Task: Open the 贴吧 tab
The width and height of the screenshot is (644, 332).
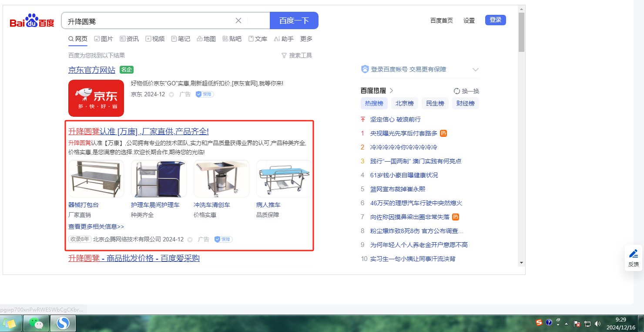Action: pyautogui.click(x=232, y=39)
